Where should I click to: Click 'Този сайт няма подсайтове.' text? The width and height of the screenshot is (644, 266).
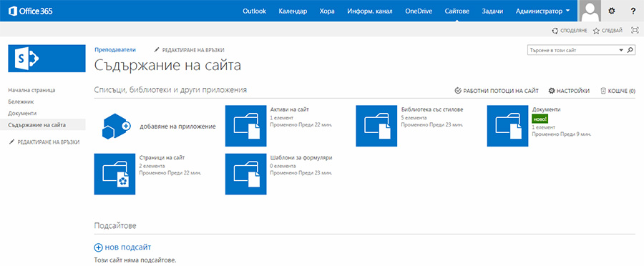[135, 260]
